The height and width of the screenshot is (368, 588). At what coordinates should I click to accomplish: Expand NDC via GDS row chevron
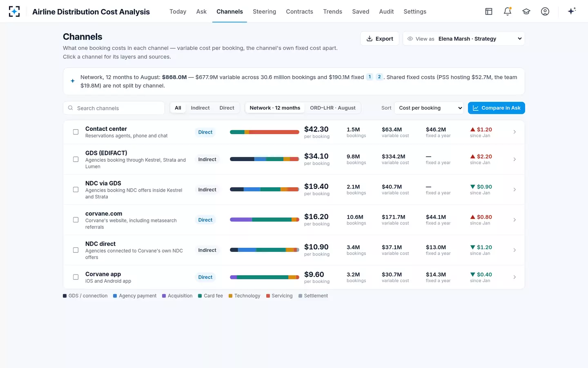pos(514,190)
